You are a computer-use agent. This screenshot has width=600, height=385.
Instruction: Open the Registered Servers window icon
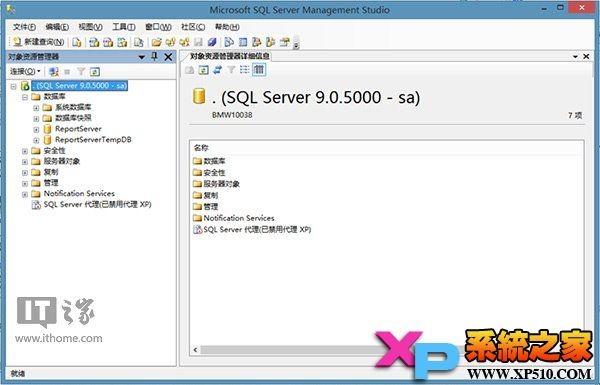pos(229,42)
